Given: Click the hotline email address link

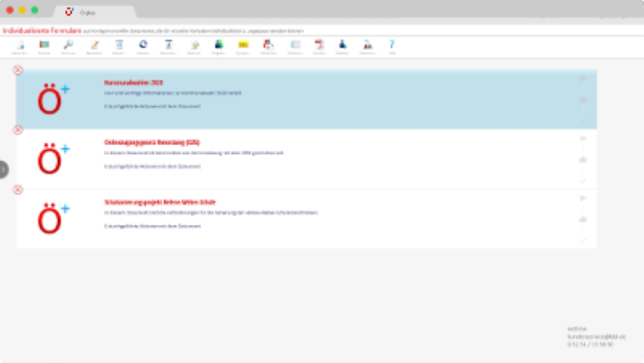Looking at the screenshot, I should tap(596, 337).
